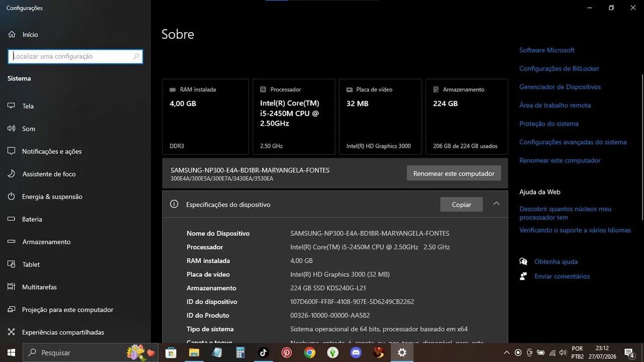This screenshot has width=644, height=362.
Task: Open Descobrir quantos núcleos meu processador tem
Action: 566,213
